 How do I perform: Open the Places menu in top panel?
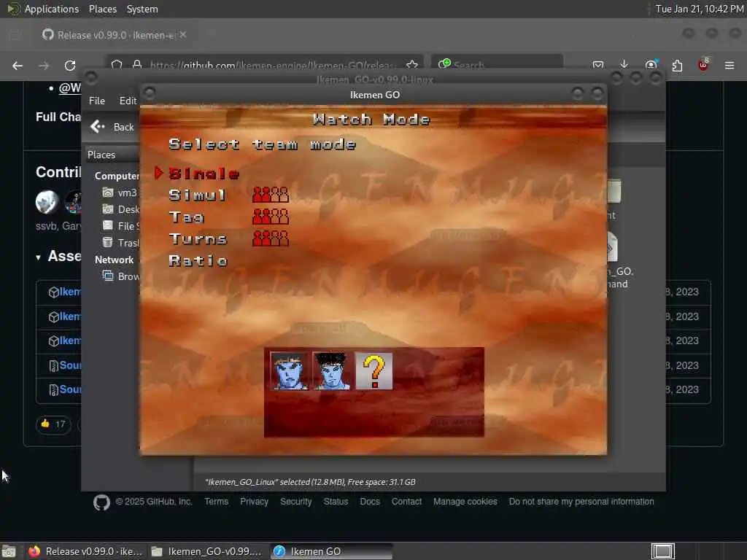coord(102,9)
